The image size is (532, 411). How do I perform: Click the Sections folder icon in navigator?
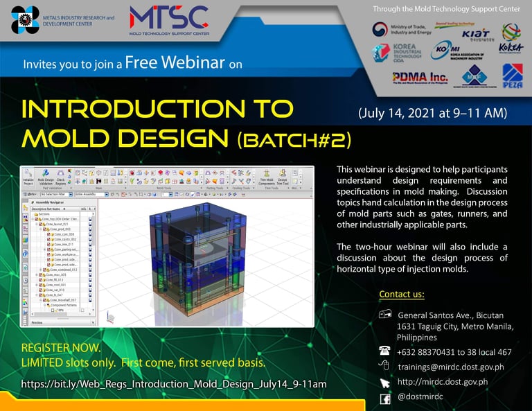(36, 214)
